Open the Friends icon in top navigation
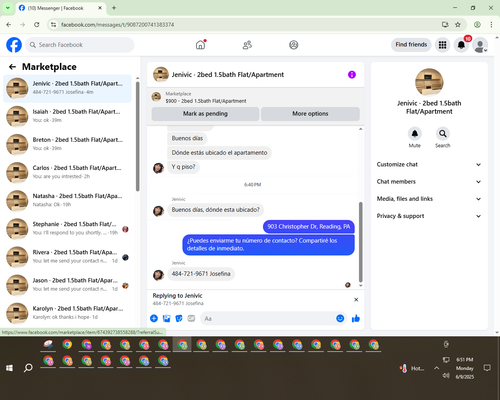The width and height of the screenshot is (500, 400). pos(247,45)
